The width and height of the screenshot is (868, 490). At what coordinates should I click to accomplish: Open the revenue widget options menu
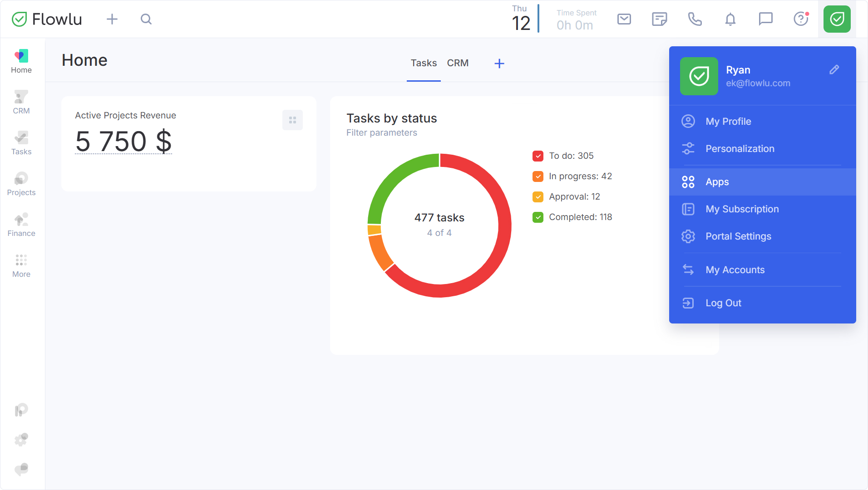coord(292,120)
